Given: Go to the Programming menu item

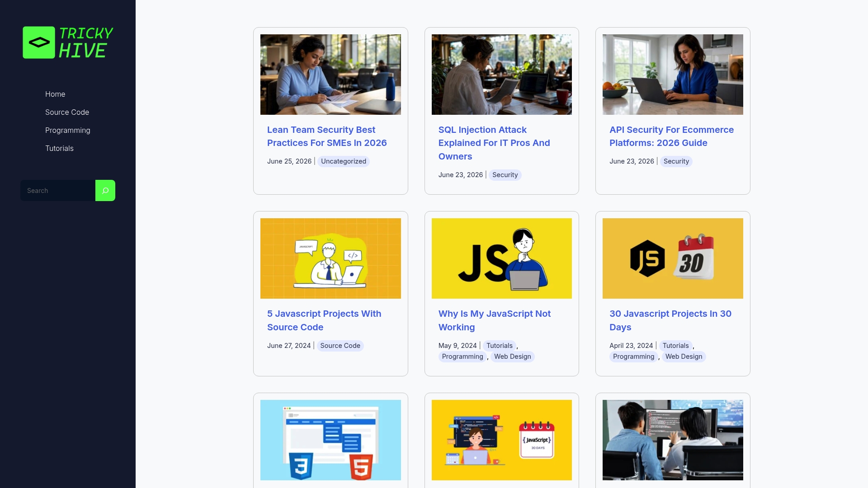Looking at the screenshot, I should [x=68, y=130].
